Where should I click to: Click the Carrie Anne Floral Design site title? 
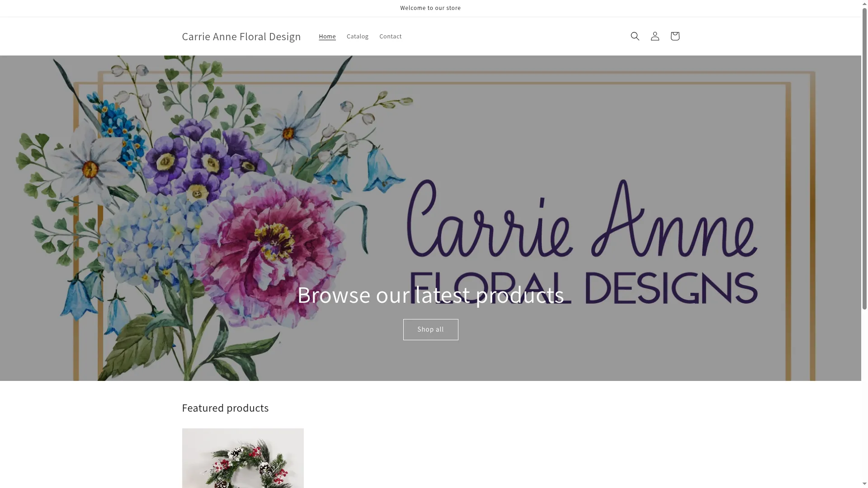point(241,37)
